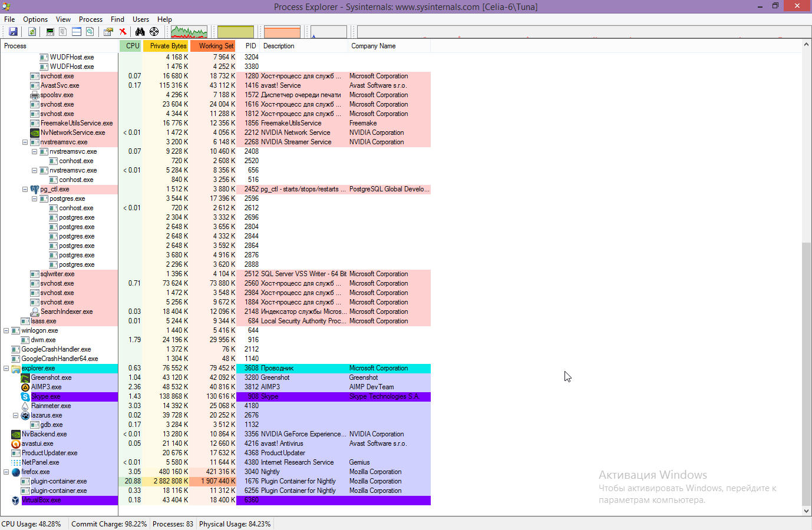
Task: Open the File menu
Action: coord(9,19)
